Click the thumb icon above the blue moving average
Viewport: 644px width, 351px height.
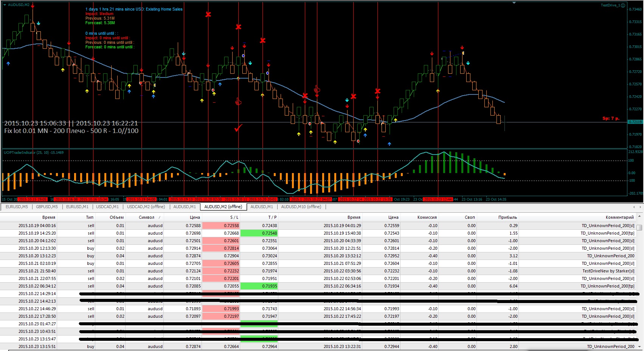point(317,90)
